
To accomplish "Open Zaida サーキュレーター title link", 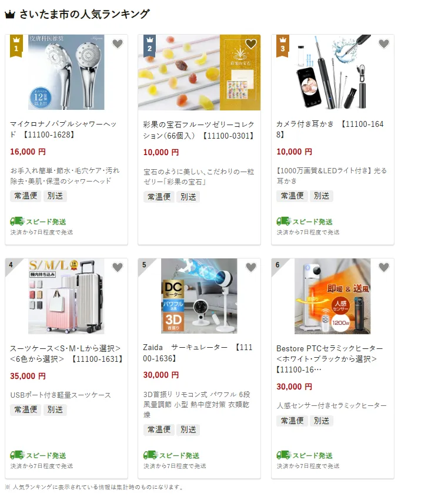I will (198, 352).
